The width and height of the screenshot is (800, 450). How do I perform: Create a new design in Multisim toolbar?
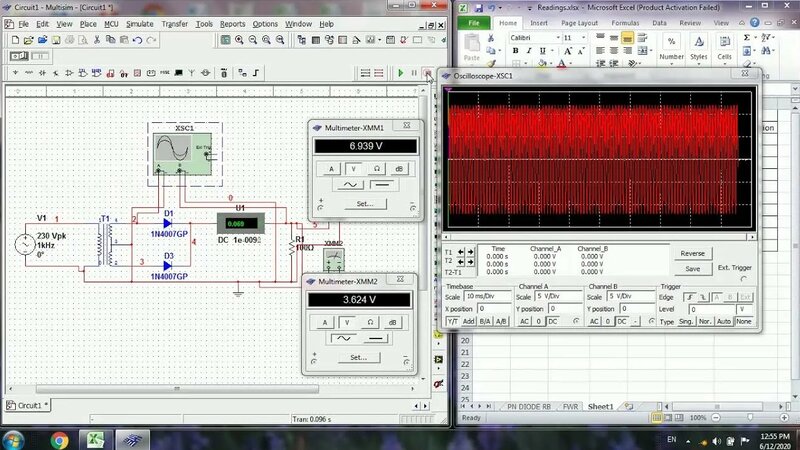[15, 40]
